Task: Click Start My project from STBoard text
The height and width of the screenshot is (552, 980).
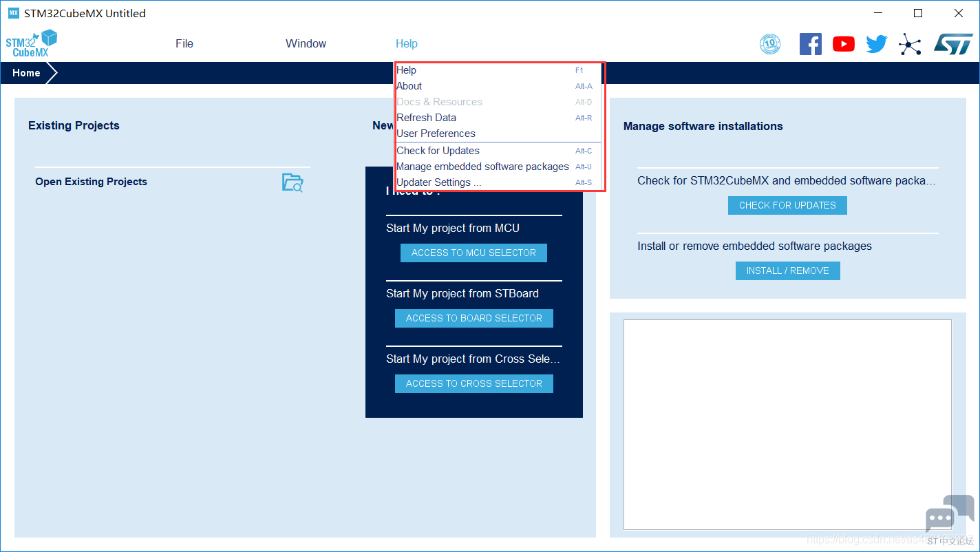Action: (x=462, y=293)
